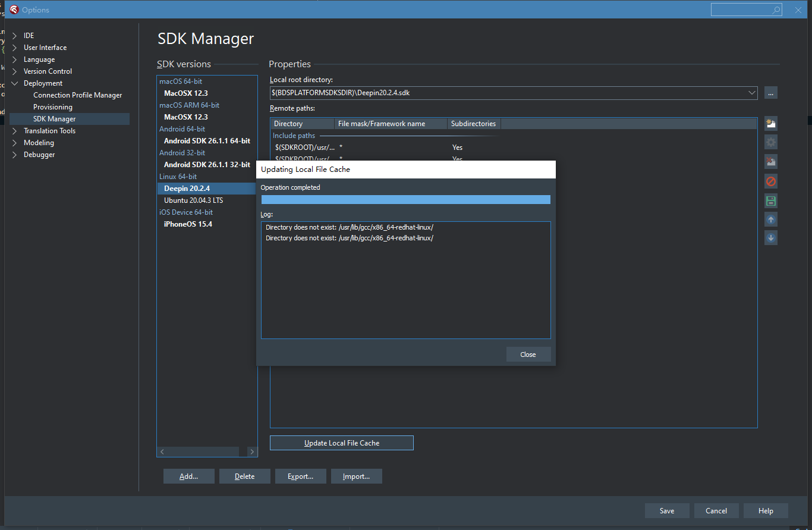
Task: Collapse the Deployment tree node
Action: pos(15,83)
